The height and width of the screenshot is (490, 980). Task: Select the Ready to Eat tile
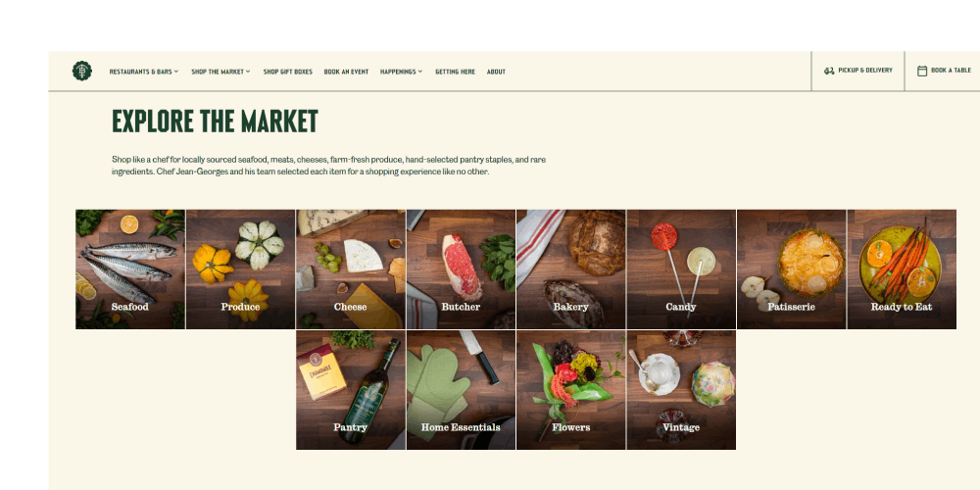click(x=902, y=269)
